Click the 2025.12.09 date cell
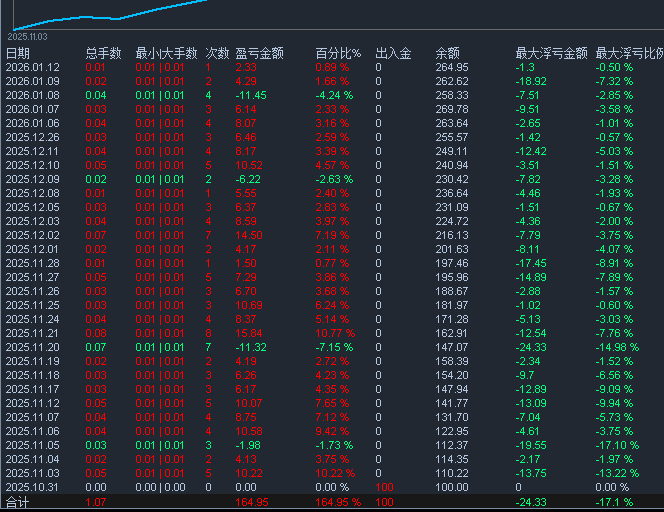Viewport: 664px width, 512px height. 32,179
